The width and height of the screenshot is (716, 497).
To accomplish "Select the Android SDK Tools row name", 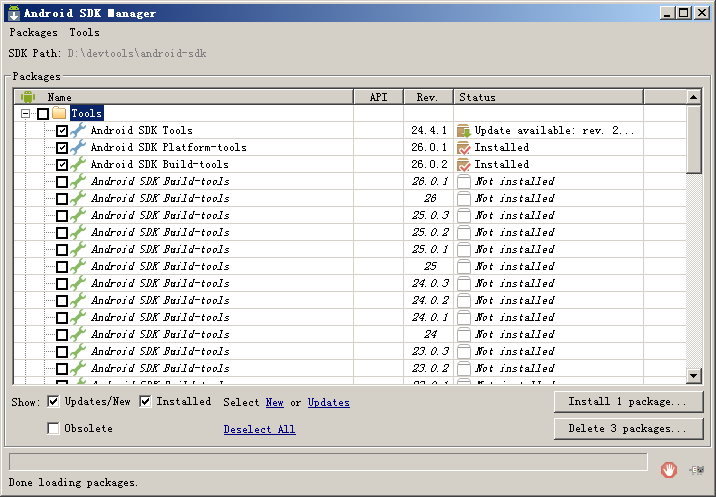I will [142, 131].
